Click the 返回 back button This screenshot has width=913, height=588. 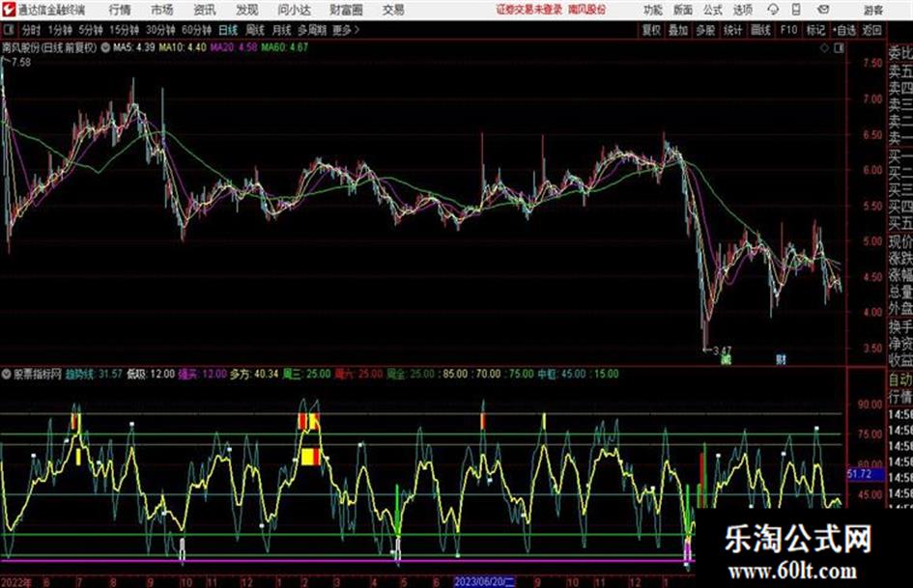tap(871, 30)
